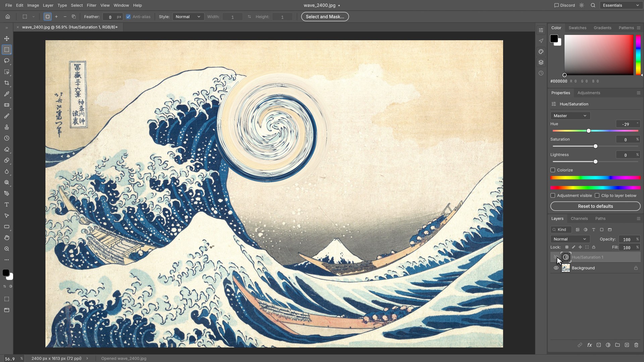
Task: Switch to the Swatches tab
Action: pos(577,28)
